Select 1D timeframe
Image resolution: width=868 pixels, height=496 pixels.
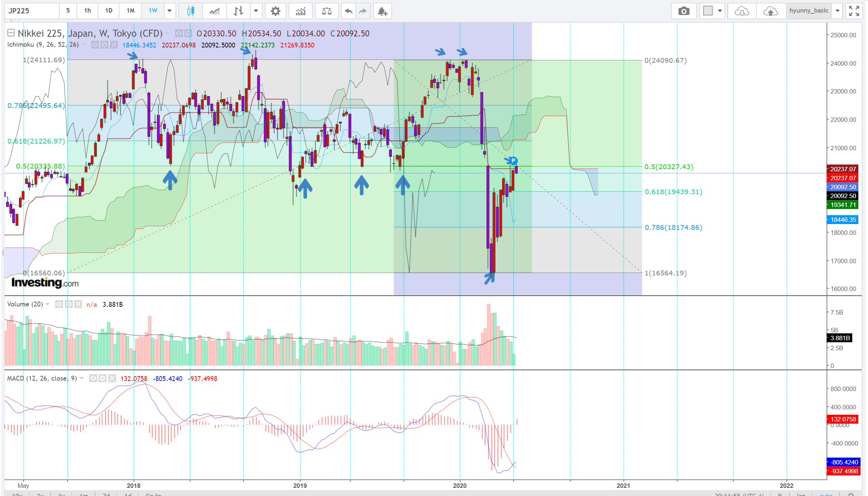[x=109, y=11]
